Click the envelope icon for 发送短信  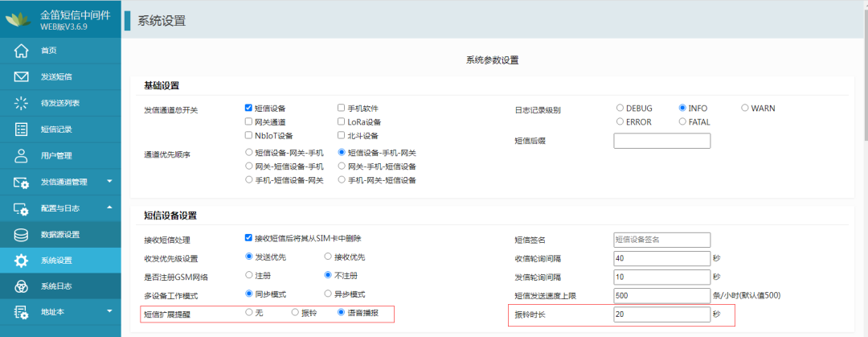(22, 77)
